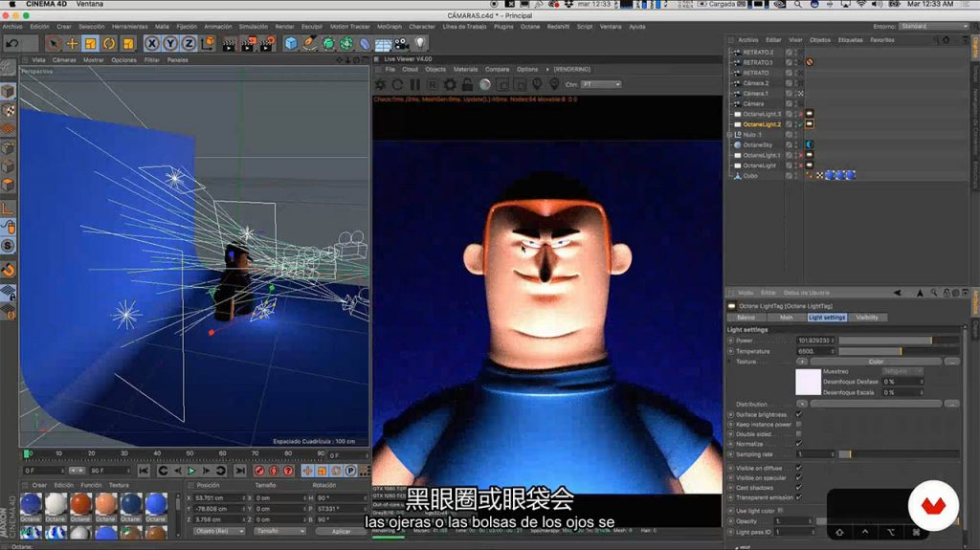Expand the Nulo.1 tree node
980x550 pixels.
pos(729,135)
